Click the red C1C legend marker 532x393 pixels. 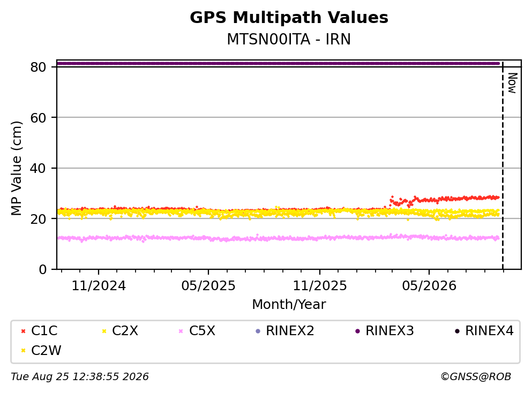23,331
